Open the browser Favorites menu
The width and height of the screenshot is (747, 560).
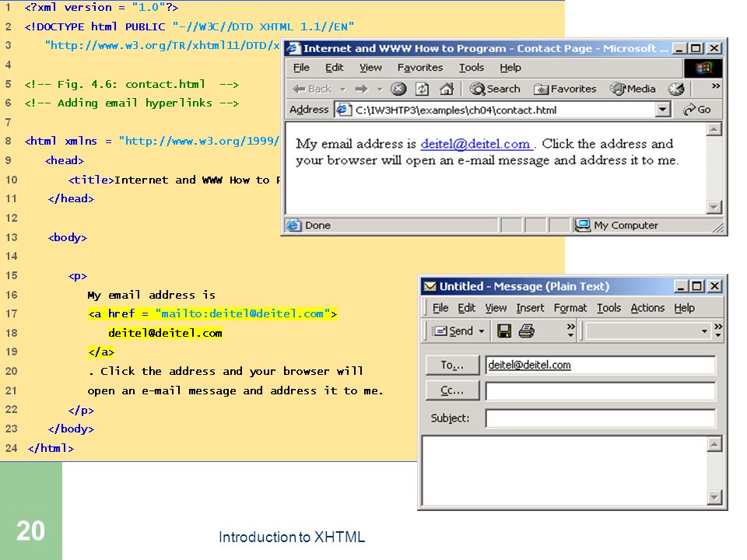coord(419,68)
